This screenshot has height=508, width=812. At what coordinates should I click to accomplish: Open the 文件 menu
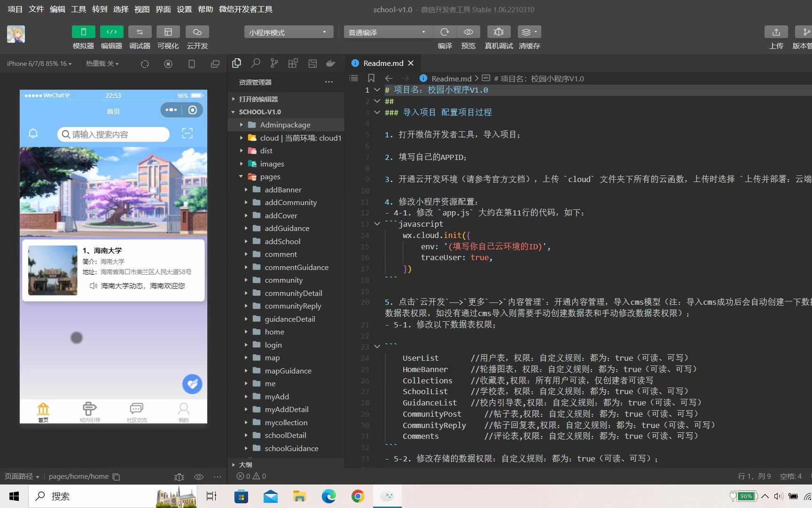[x=36, y=9]
